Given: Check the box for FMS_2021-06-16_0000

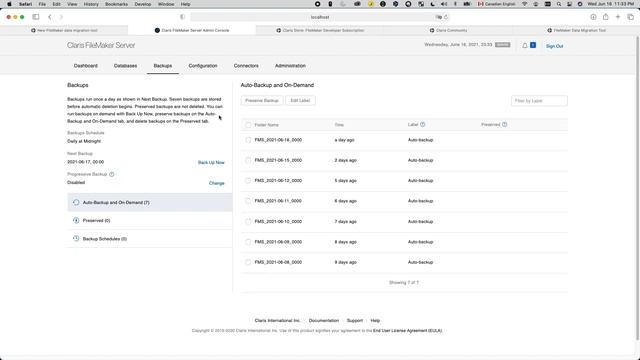Looking at the screenshot, I should pos(248,140).
